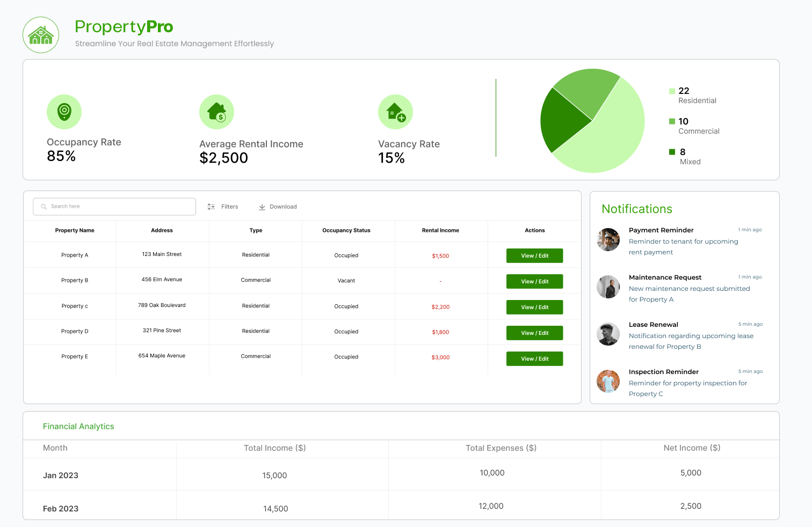Image resolution: width=812 pixels, height=527 pixels.
Task: Open the Payment Reminder sender's avatar
Action: pyautogui.click(x=608, y=239)
